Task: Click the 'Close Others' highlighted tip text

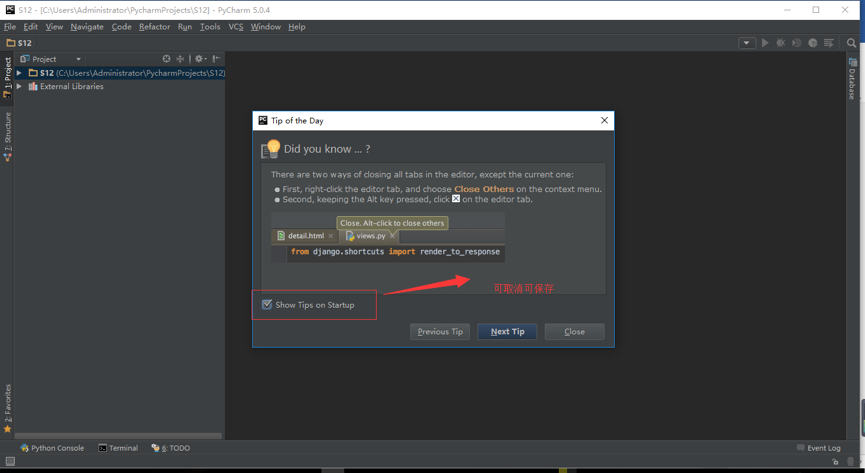Action: coord(484,189)
